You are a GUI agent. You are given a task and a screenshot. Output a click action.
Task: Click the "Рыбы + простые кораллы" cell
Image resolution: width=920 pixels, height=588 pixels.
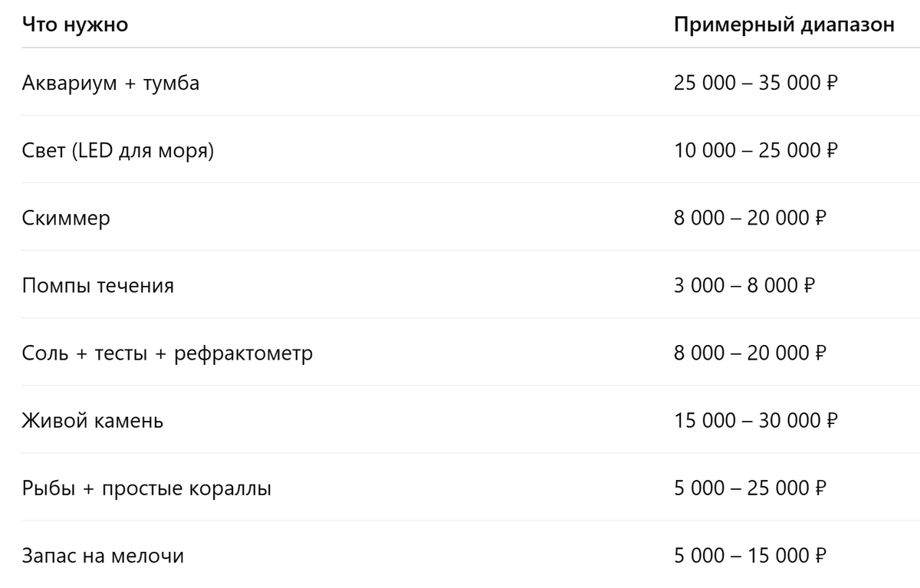[x=146, y=488]
